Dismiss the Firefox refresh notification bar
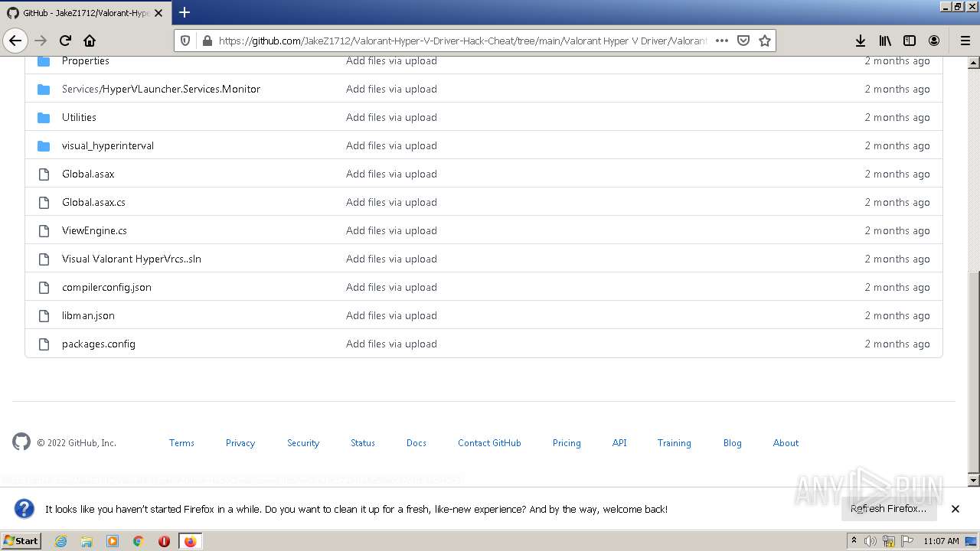The image size is (980, 551). (x=955, y=508)
